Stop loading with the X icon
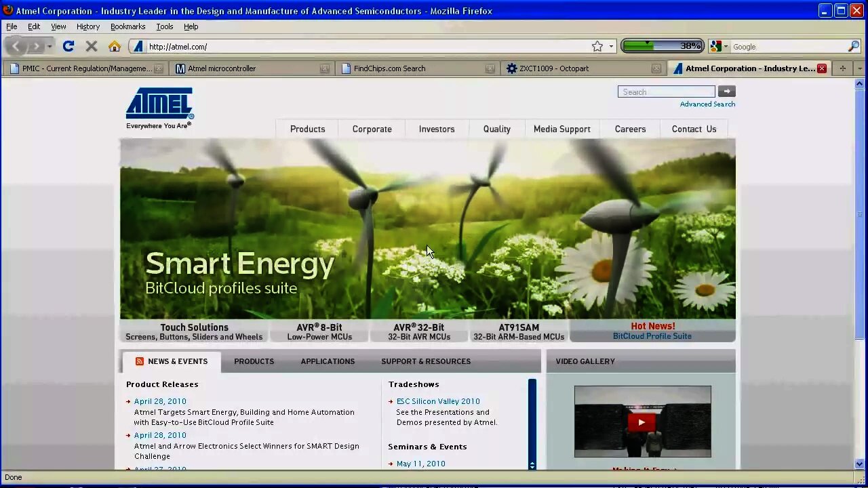This screenshot has width=868, height=488. coord(92,47)
